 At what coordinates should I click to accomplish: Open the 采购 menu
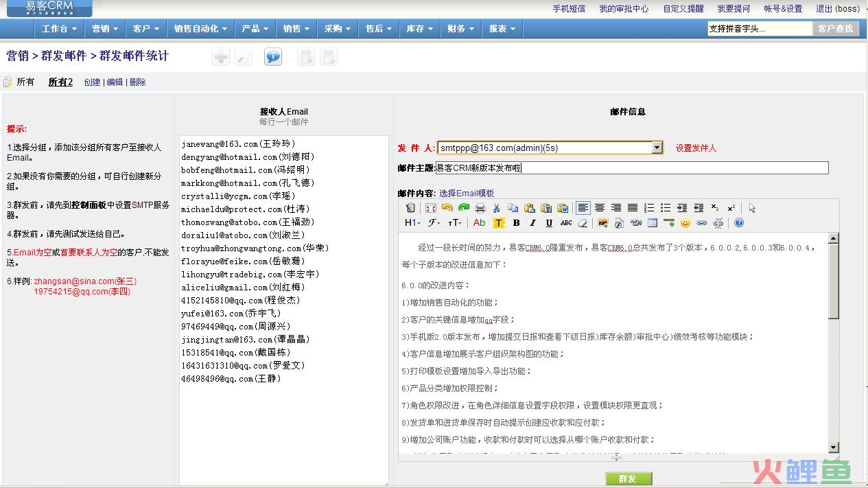[338, 29]
